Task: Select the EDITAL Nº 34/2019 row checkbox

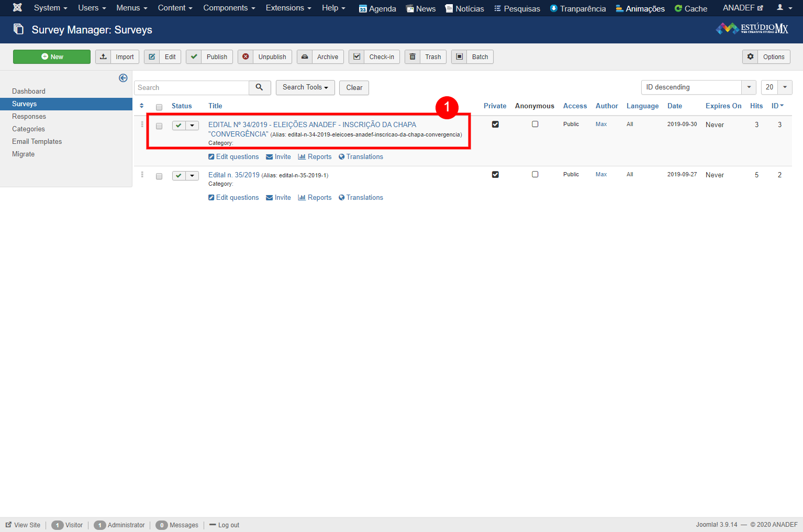Action: (x=159, y=126)
